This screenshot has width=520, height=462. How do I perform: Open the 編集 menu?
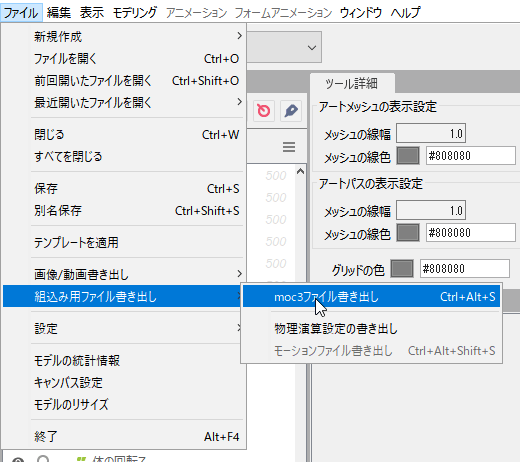(x=59, y=13)
